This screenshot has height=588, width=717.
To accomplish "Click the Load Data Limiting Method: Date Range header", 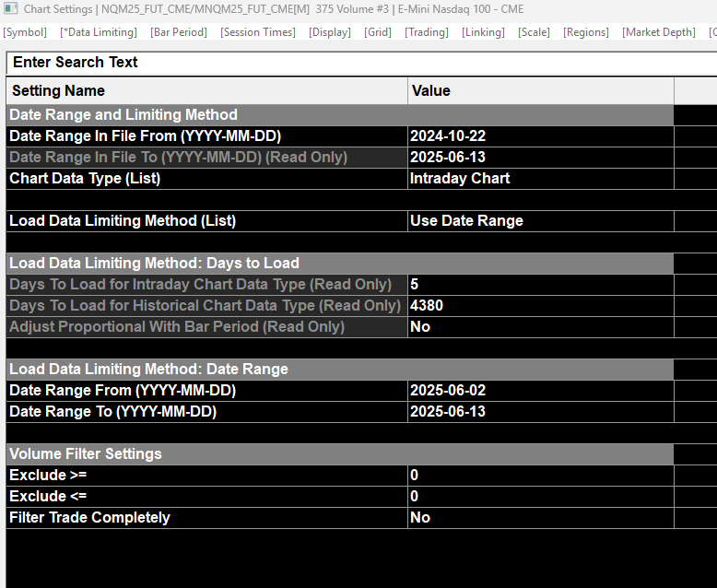I will click(x=340, y=370).
